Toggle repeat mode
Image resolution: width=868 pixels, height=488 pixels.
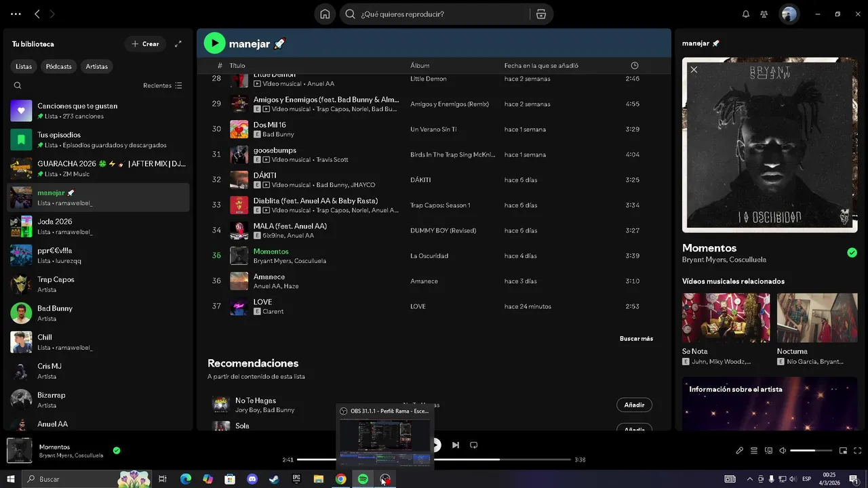pos(474,445)
